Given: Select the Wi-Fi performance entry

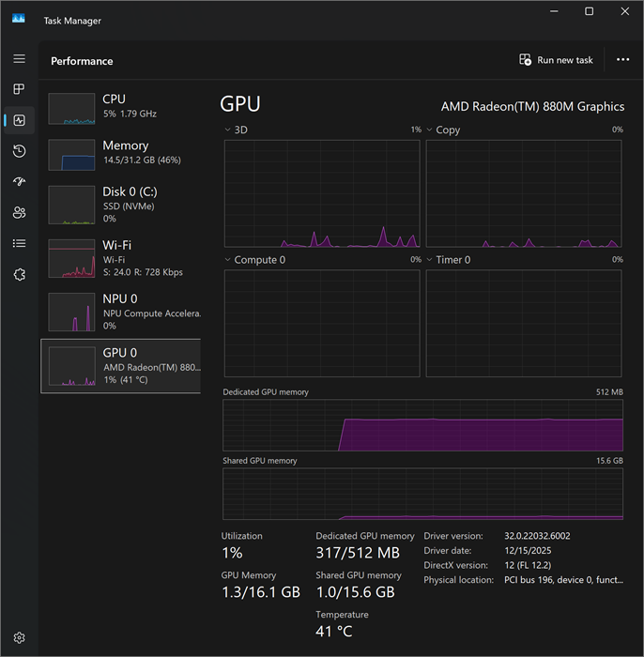Looking at the screenshot, I should click(x=121, y=258).
